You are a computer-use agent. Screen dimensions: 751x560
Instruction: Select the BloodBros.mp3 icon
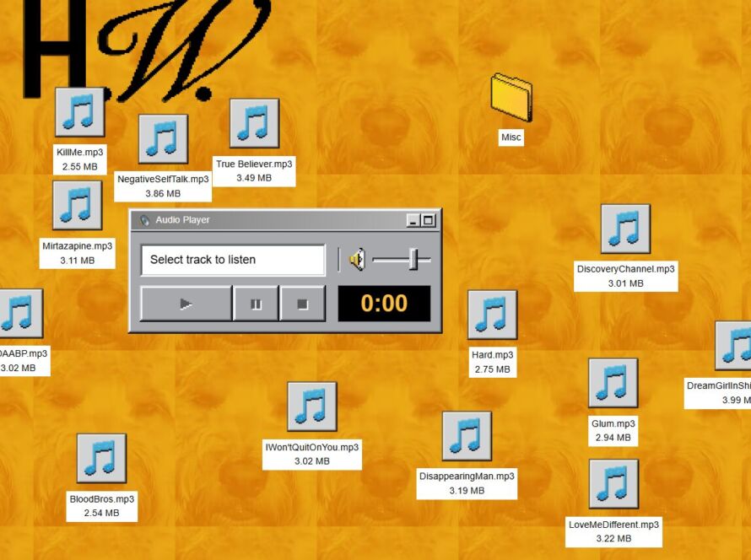101,458
